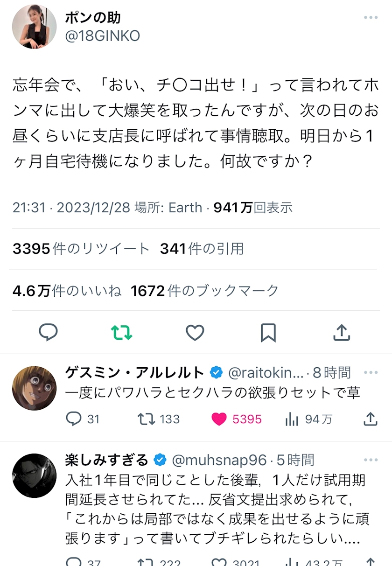
Task: Open the three-dot menu on ポンの助's tweet
Action: click(x=371, y=18)
